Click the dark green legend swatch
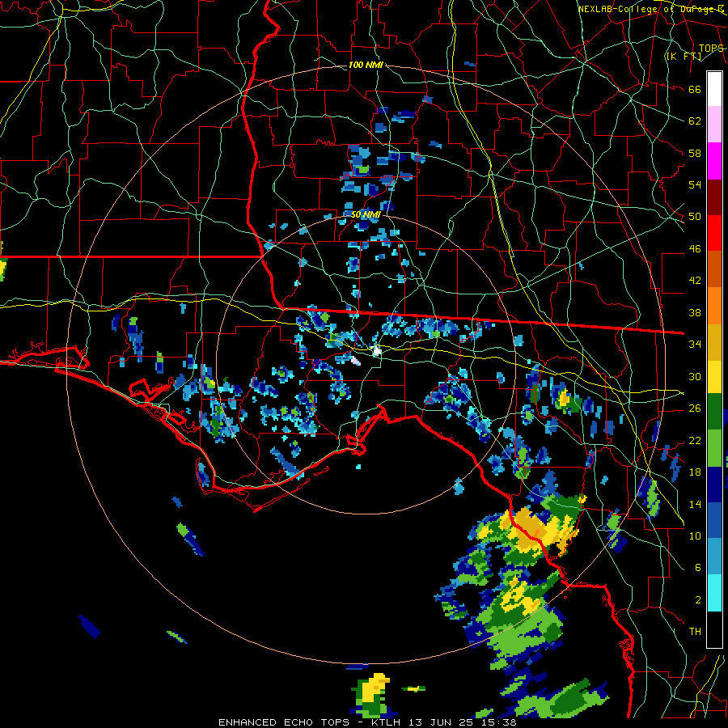 click(x=714, y=412)
